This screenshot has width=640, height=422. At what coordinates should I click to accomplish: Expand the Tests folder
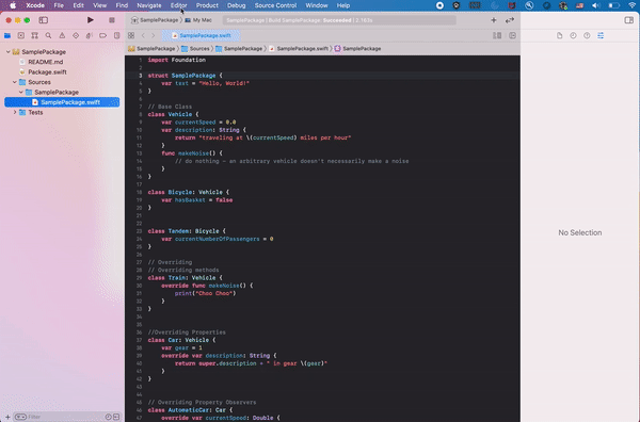point(15,112)
